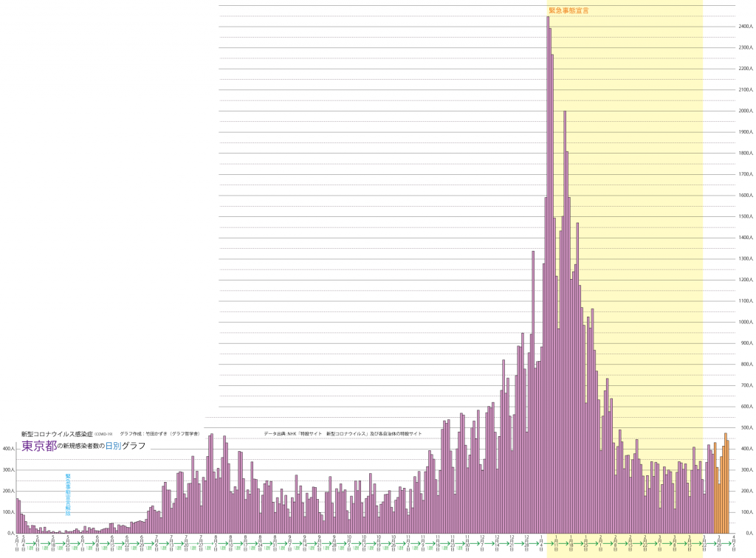Click the 1000人 label on the right axis

(x=746, y=323)
